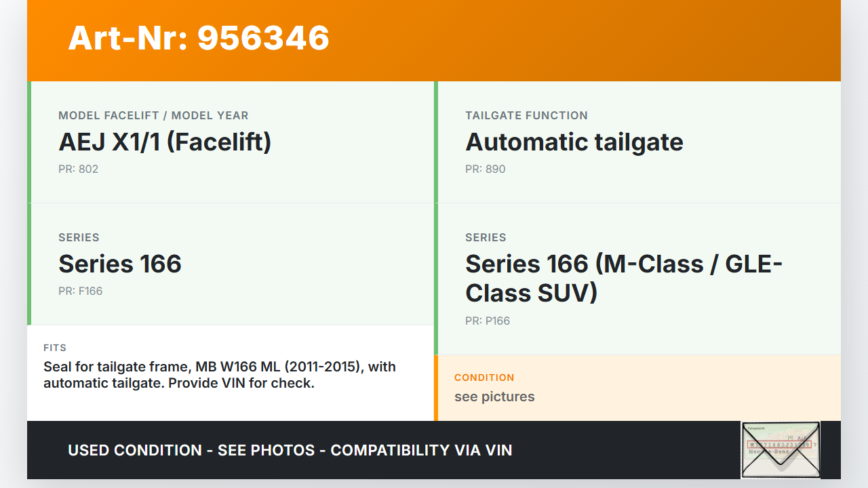Click the 'Series 166' heading above PR: F166

pyautogui.click(x=120, y=264)
